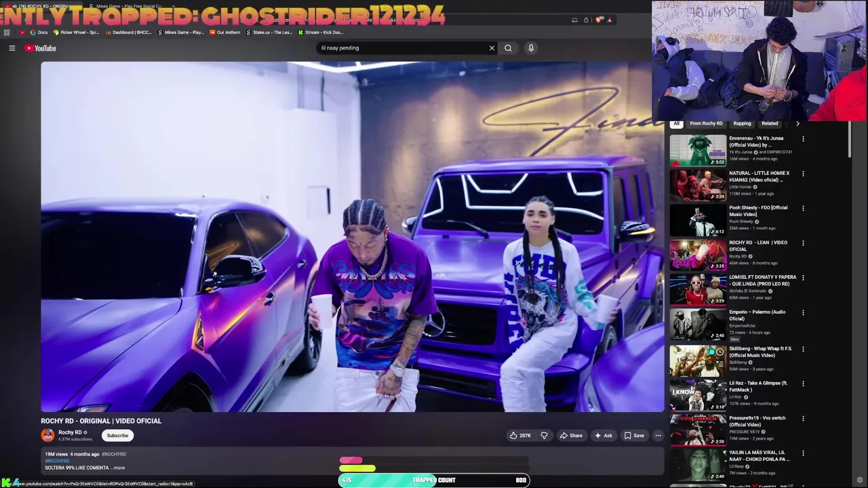
Task: Open the Alofoke El Iluminado channel name
Action: 748,291
